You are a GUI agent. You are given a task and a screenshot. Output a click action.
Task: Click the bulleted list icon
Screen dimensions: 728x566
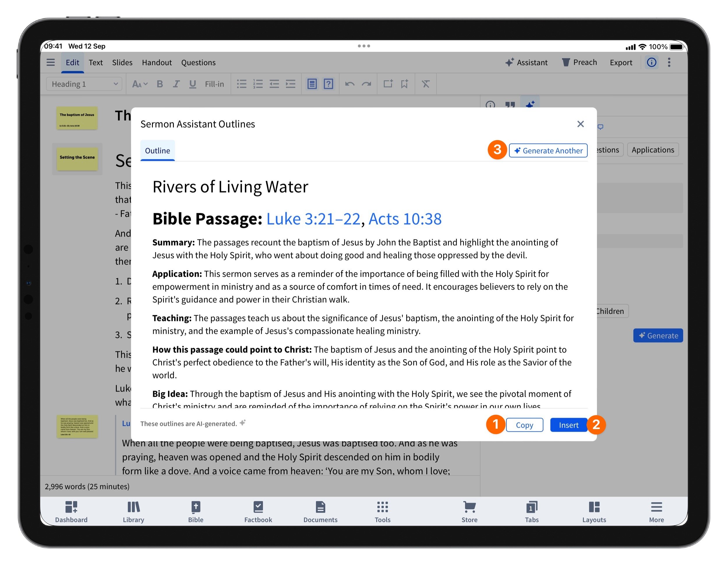242,84
